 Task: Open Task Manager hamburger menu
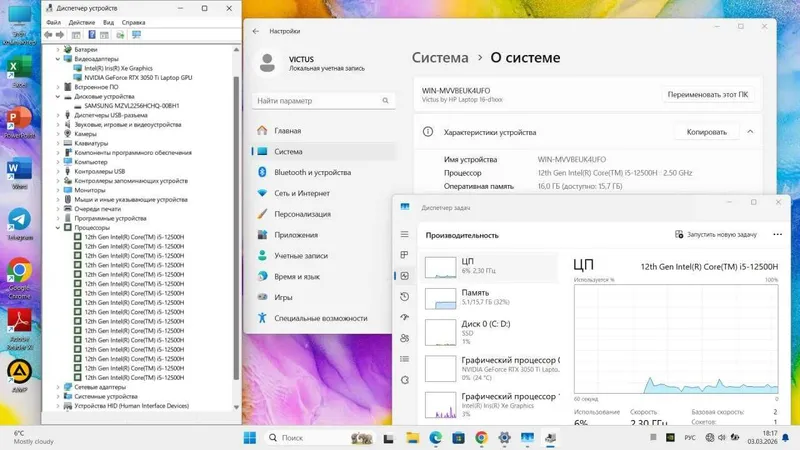[x=405, y=234]
